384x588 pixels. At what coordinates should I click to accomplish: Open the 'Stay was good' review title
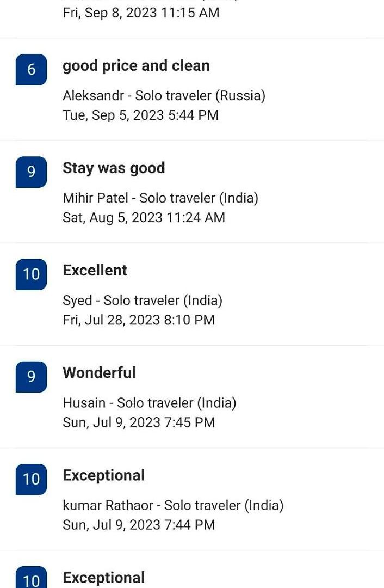click(114, 168)
